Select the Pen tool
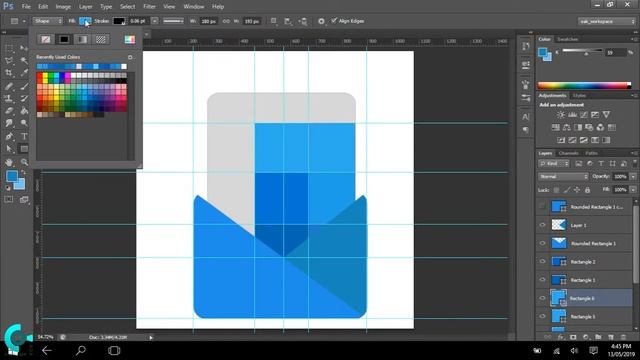Screen dimensions: 640x360 coord(9,136)
